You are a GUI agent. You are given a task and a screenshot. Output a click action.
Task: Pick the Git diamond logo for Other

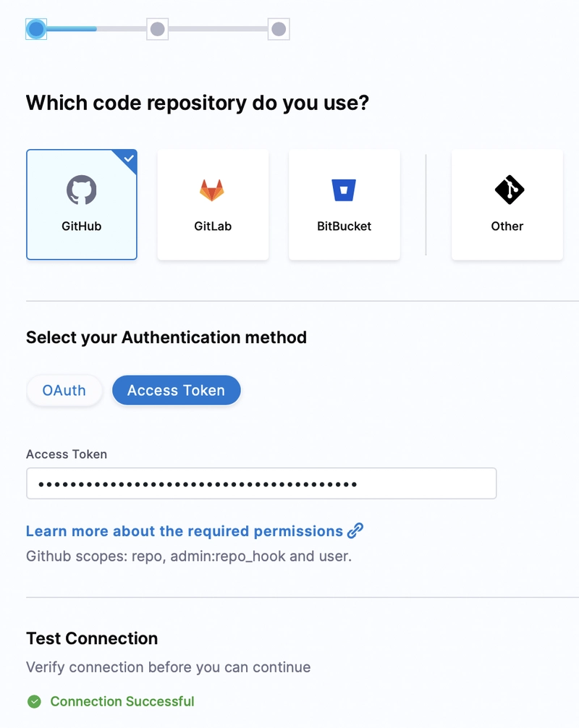509,190
